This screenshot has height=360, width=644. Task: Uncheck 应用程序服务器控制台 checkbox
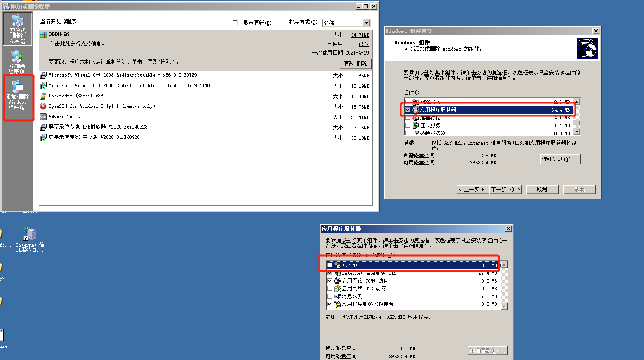tap(330, 304)
